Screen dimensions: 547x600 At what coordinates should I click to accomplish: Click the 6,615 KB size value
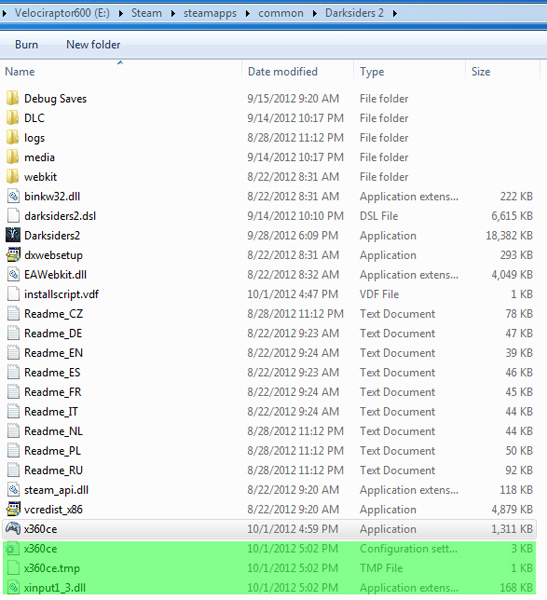pos(512,216)
